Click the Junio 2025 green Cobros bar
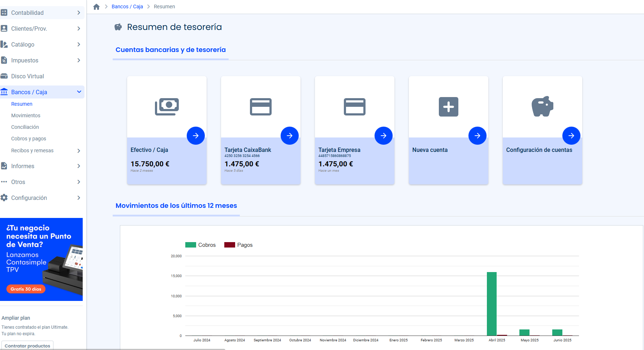This screenshot has width=644, height=350. tap(557, 333)
